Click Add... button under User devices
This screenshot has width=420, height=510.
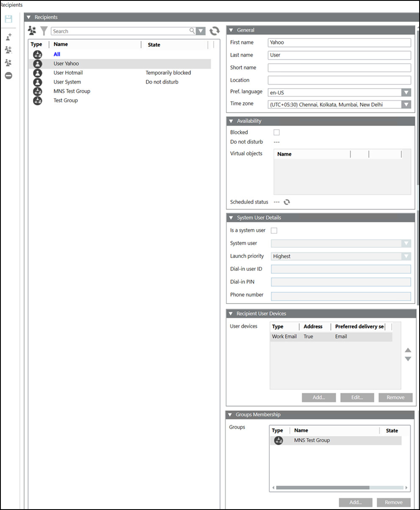(x=319, y=397)
